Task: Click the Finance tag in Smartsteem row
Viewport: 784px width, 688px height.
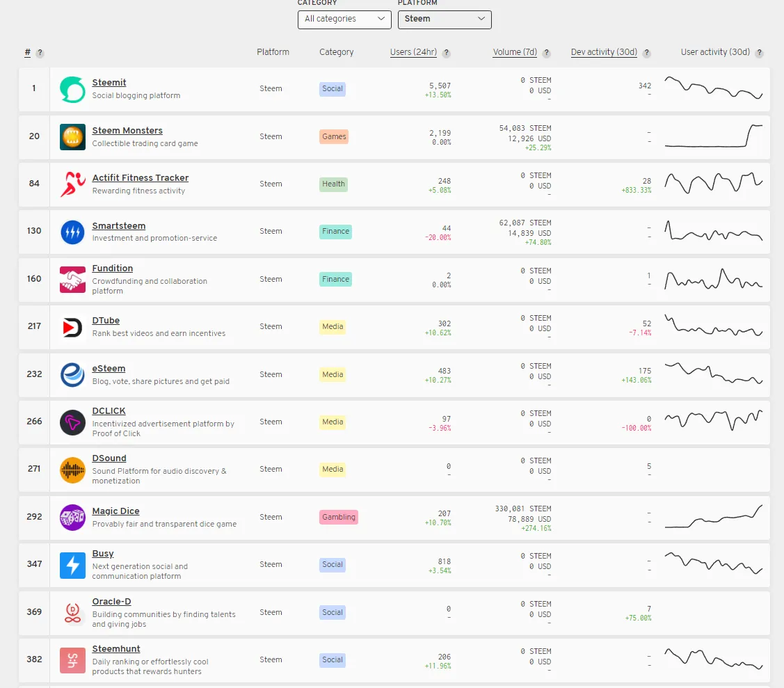Action: pos(335,232)
